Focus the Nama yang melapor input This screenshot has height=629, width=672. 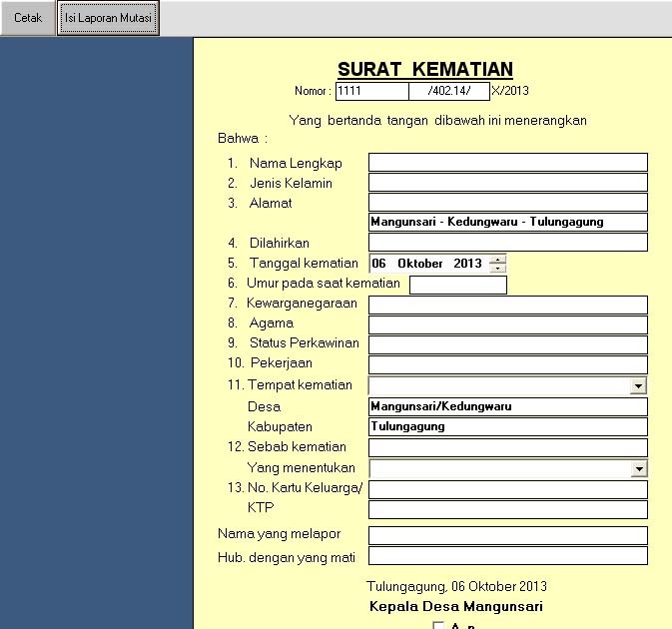pos(508,535)
